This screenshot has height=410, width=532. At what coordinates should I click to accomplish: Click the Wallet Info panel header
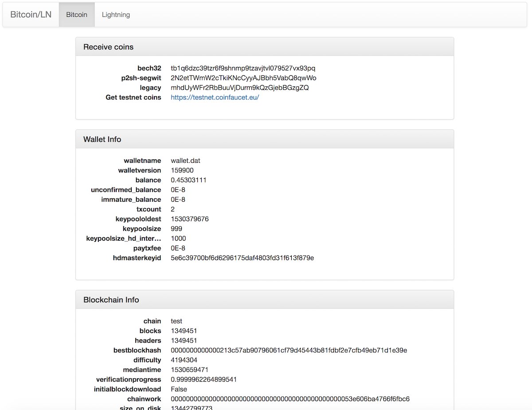102,139
